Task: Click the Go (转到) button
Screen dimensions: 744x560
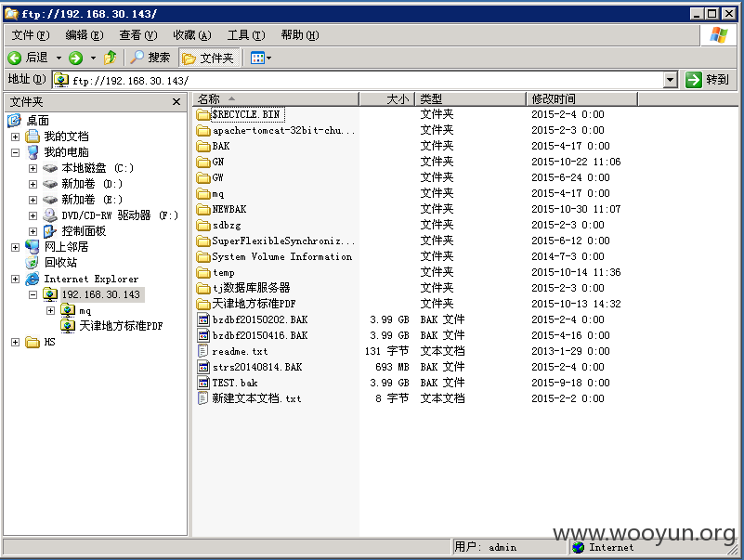Action: click(707, 79)
